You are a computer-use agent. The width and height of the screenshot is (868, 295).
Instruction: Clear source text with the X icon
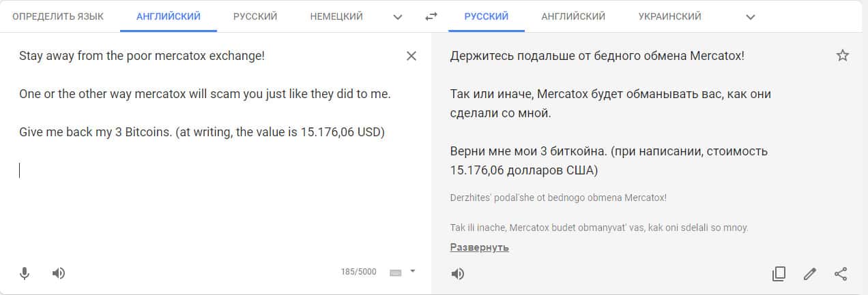(411, 56)
